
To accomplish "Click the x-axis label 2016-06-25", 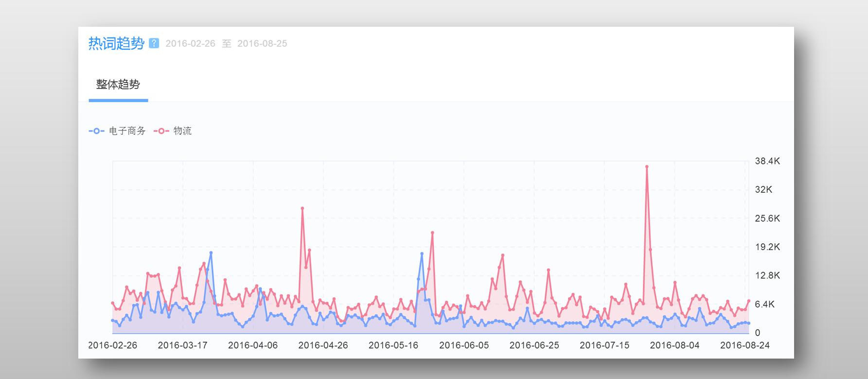I will click(534, 345).
